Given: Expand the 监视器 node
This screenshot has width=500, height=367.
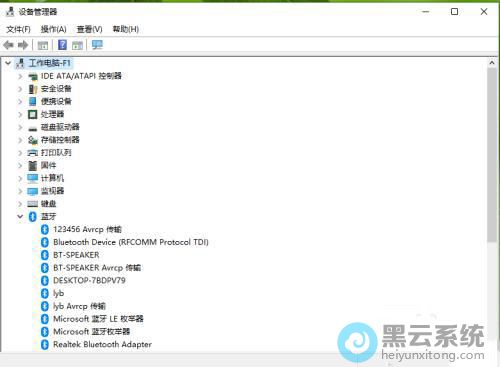Looking at the screenshot, I should [x=20, y=191].
